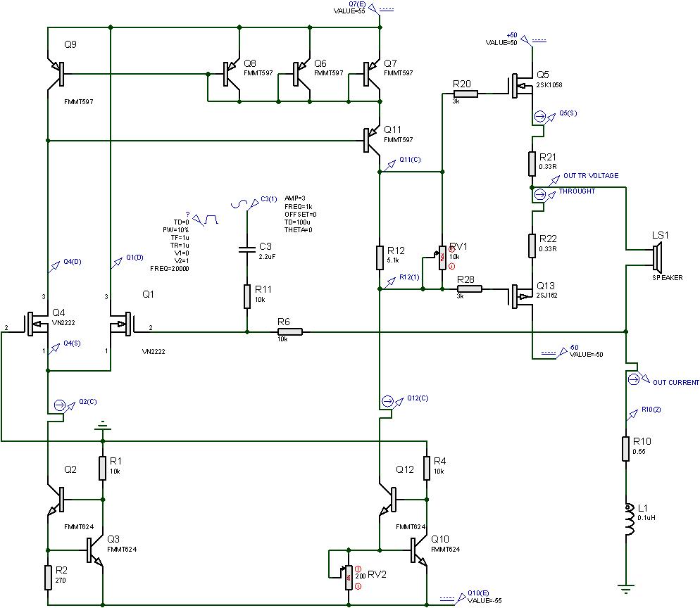Click the 270 value under R2
Viewport: 700px width, 608px height.
pyautogui.click(x=61, y=581)
